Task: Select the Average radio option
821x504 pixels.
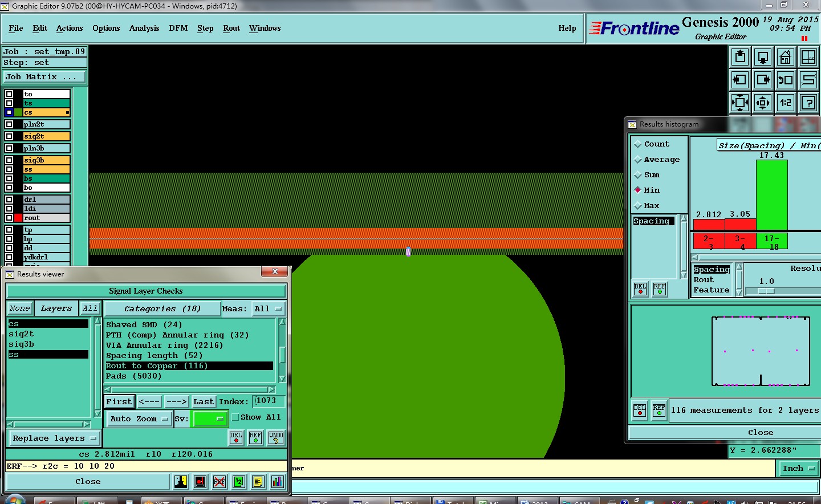Action: [638, 160]
